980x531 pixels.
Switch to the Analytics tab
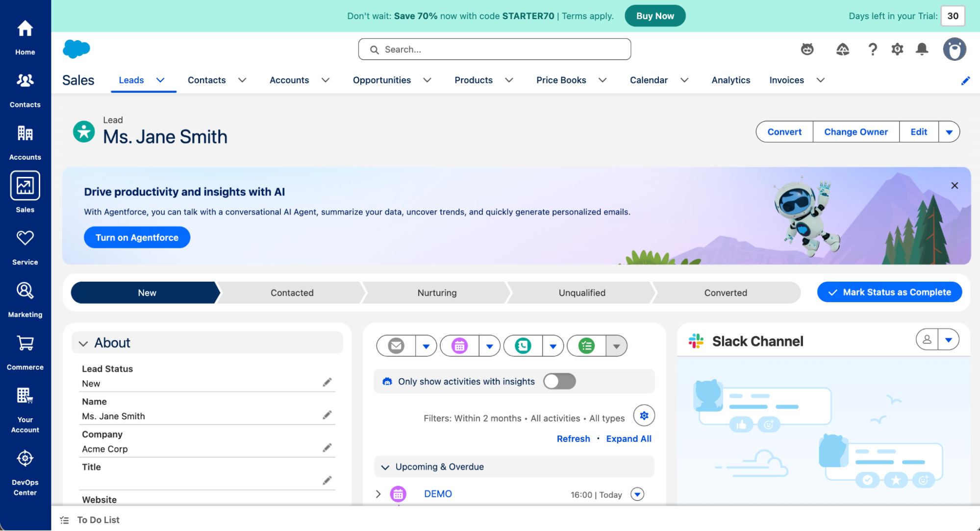click(x=730, y=80)
